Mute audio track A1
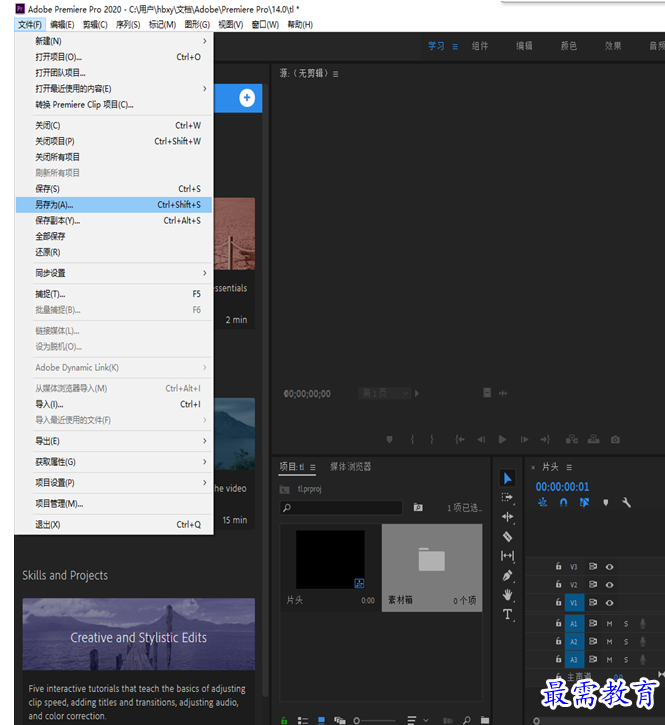Viewport: 665px width, 725px height. [x=610, y=624]
